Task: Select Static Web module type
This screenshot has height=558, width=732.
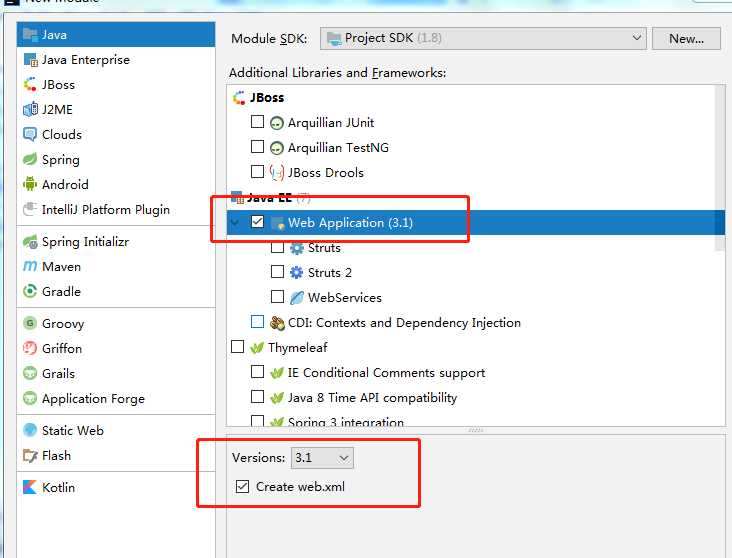Action: [116, 430]
